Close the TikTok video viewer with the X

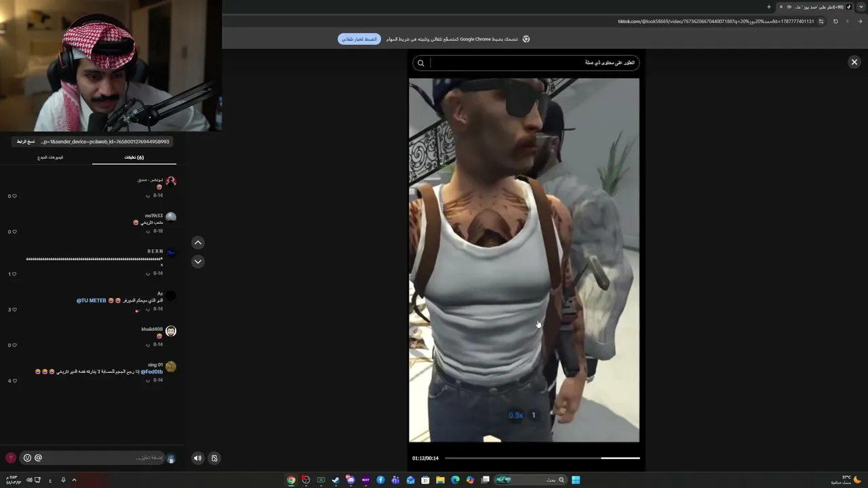pyautogui.click(x=854, y=62)
